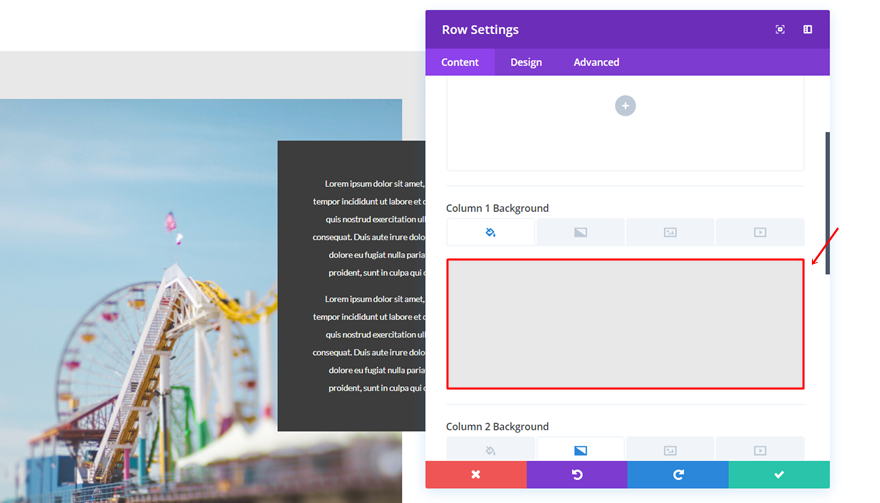Click the Row Settings panel scrollbar
The height and width of the screenshot is (503, 880).
click(x=827, y=203)
